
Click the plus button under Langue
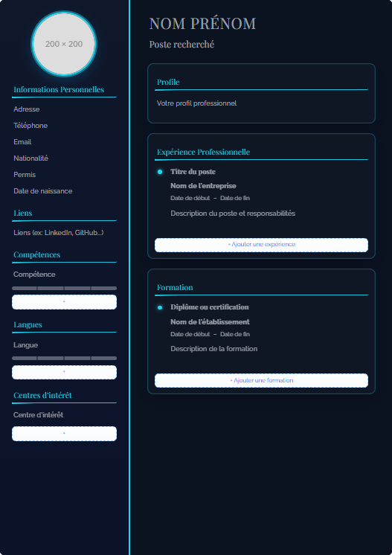[64, 372]
